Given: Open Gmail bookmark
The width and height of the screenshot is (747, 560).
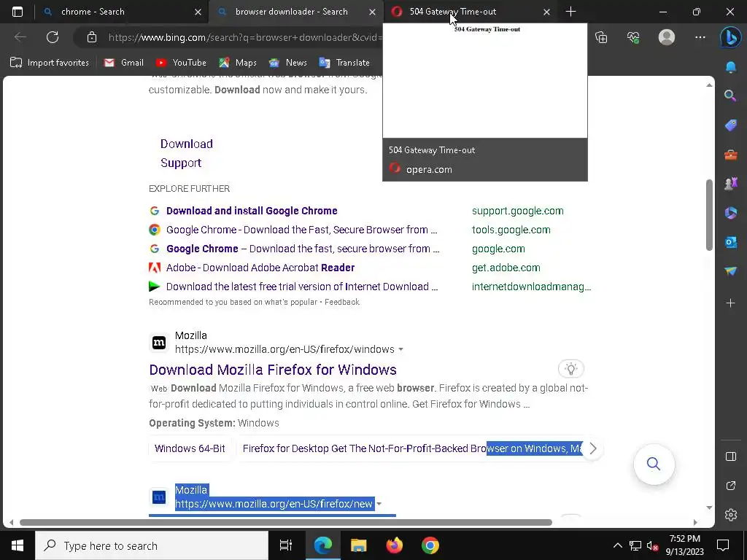Looking at the screenshot, I should [123, 63].
